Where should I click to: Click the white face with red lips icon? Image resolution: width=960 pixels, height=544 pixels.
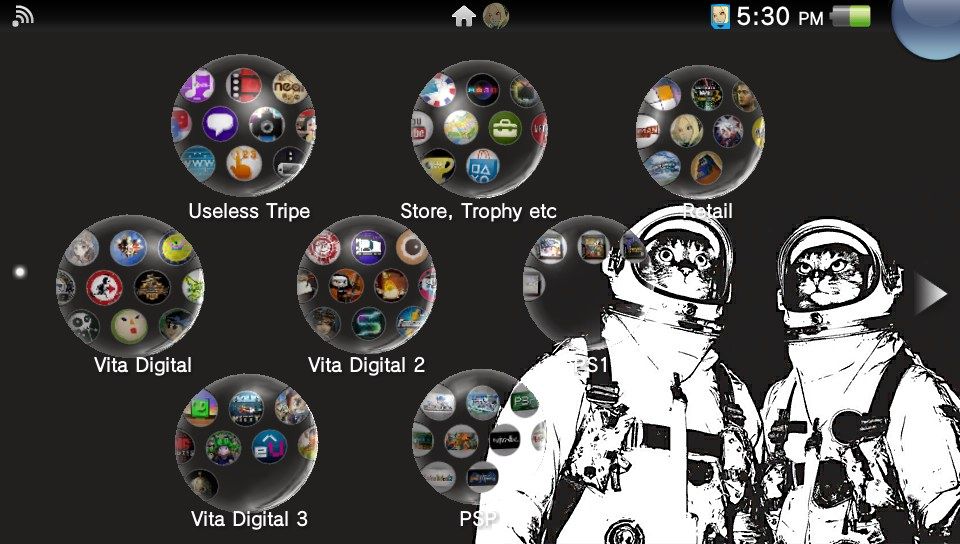pyautogui.click(x=129, y=326)
